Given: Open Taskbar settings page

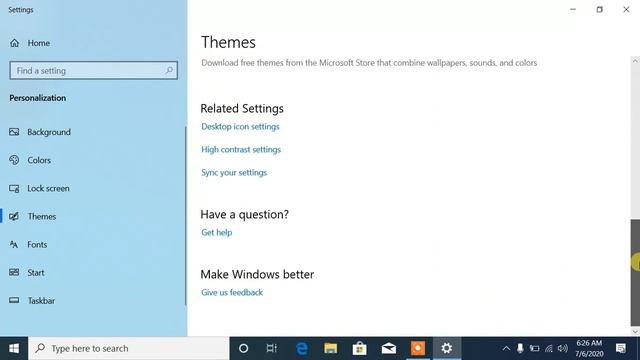Looking at the screenshot, I should tap(32, 301).
